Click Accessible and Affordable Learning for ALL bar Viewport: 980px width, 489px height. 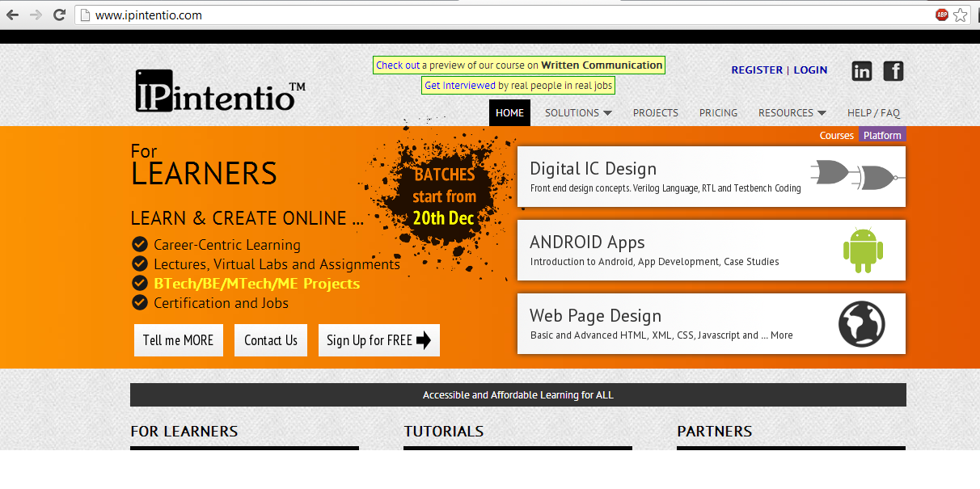pyautogui.click(x=518, y=395)
